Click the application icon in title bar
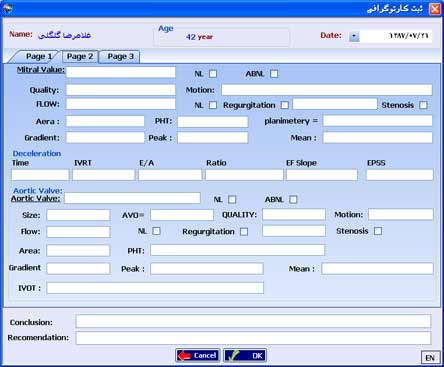 tap(7, 8)
